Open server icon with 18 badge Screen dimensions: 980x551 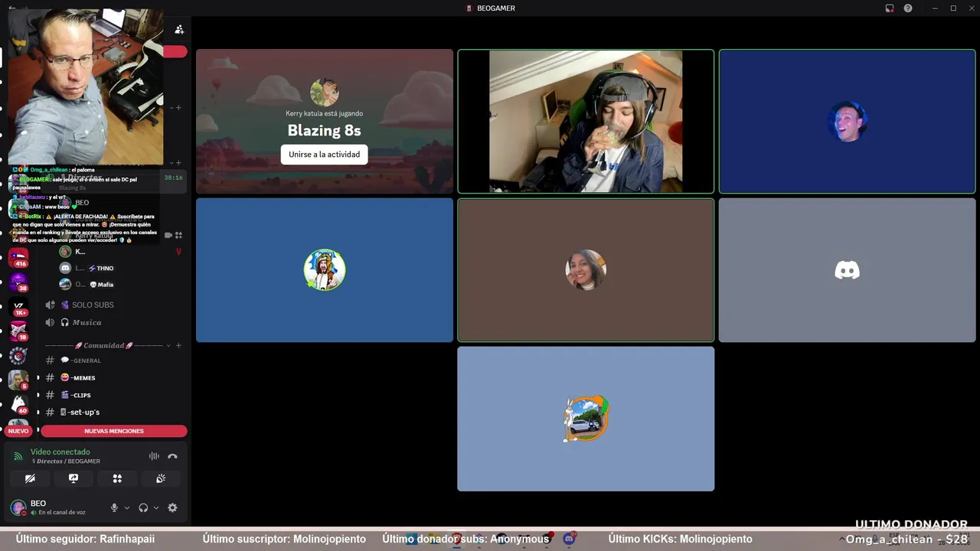click(18, 331)
